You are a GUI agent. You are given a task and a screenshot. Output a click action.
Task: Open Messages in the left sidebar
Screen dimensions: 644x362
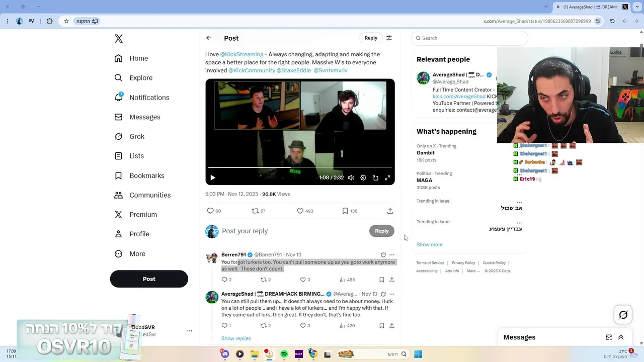point(137,117)
